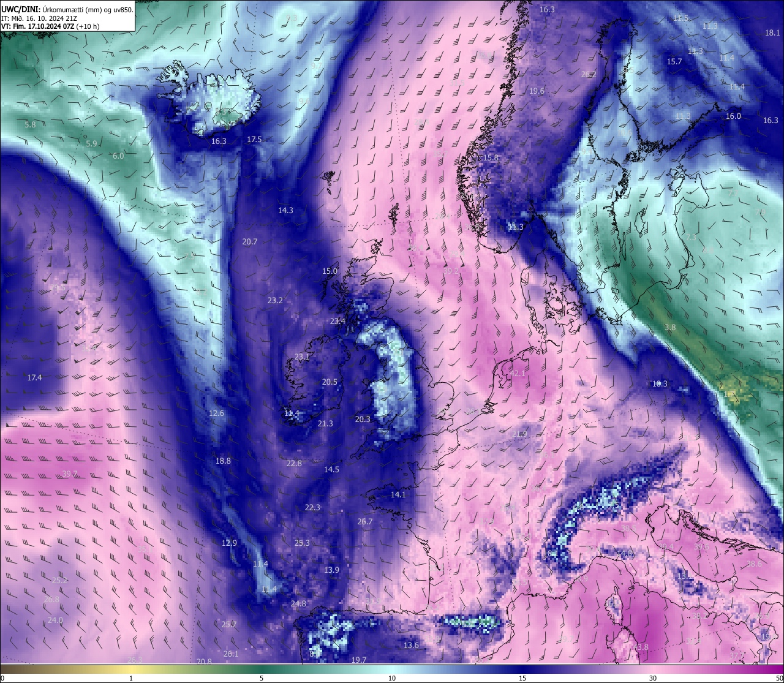Click the colorbar tick label '5'
Image resolution: width=784 pixels, height=683 pixels.
coord(262,678)
